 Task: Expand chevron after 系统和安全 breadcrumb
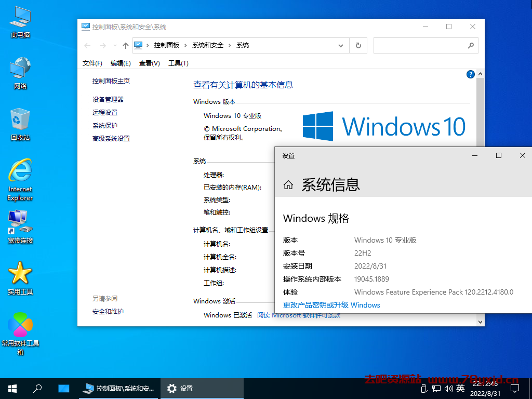230,46
